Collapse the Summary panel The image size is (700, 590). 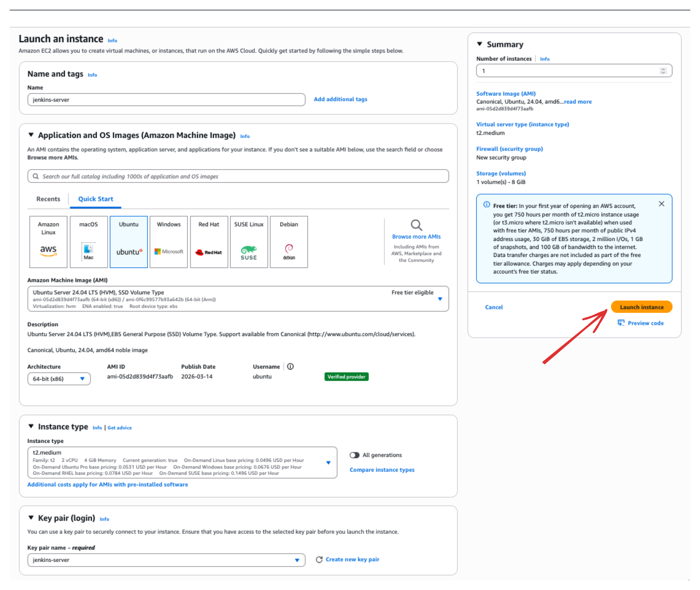pos(480,44)
